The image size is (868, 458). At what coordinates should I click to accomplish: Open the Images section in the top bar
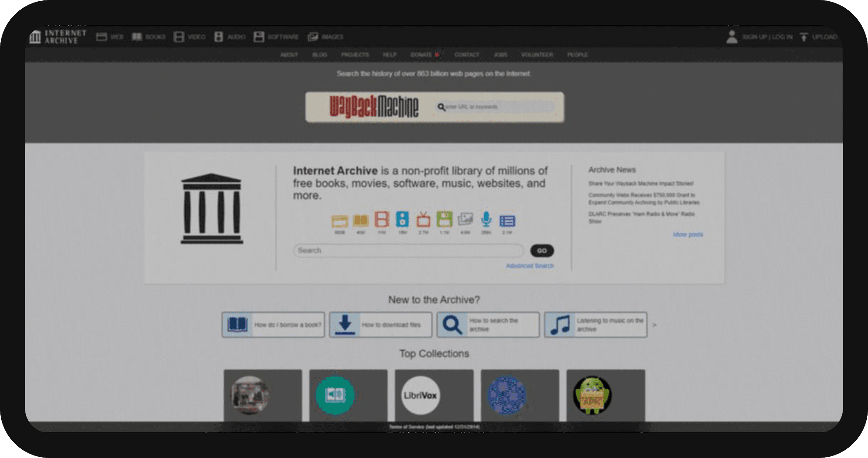pos(325,37)
